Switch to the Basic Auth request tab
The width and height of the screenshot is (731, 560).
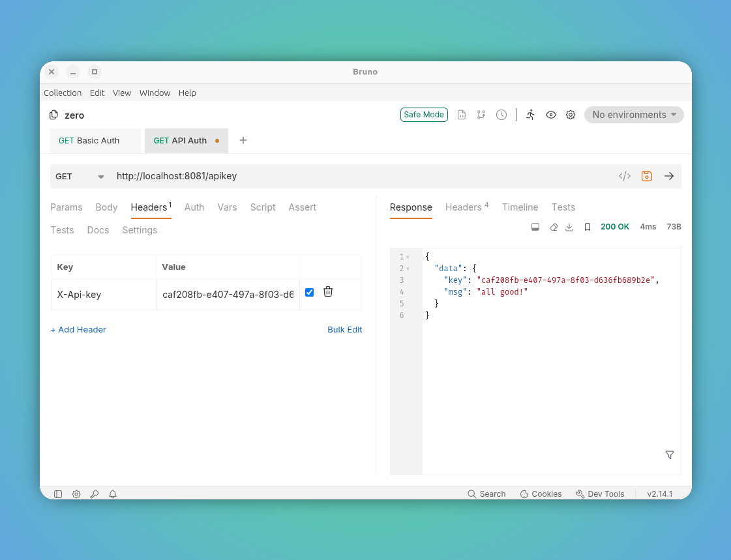tap(89, 141)
